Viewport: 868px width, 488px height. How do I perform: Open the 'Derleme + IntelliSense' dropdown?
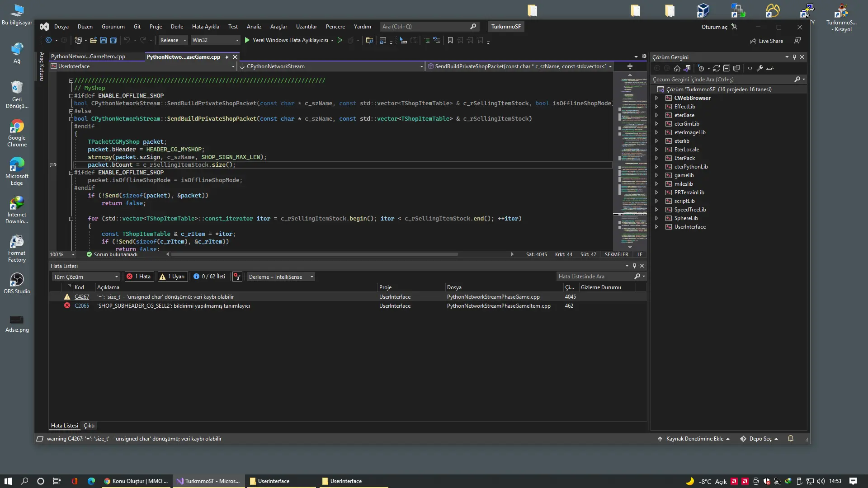tap(280, 277)
